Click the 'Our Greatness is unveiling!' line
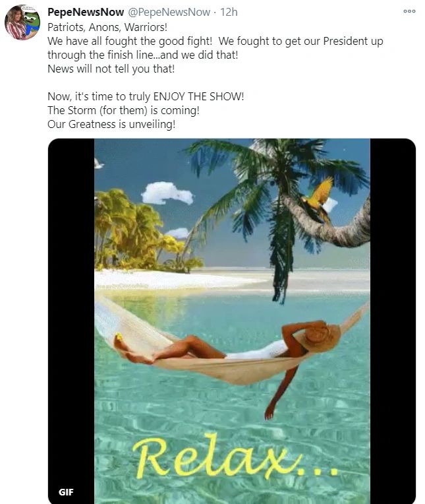 point(111,124)
